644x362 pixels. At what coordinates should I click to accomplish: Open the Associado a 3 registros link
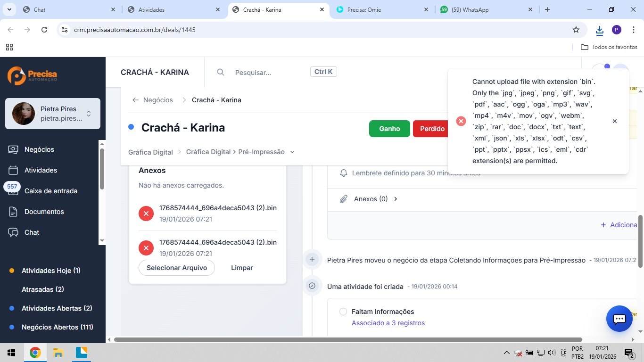click(388, 323)
